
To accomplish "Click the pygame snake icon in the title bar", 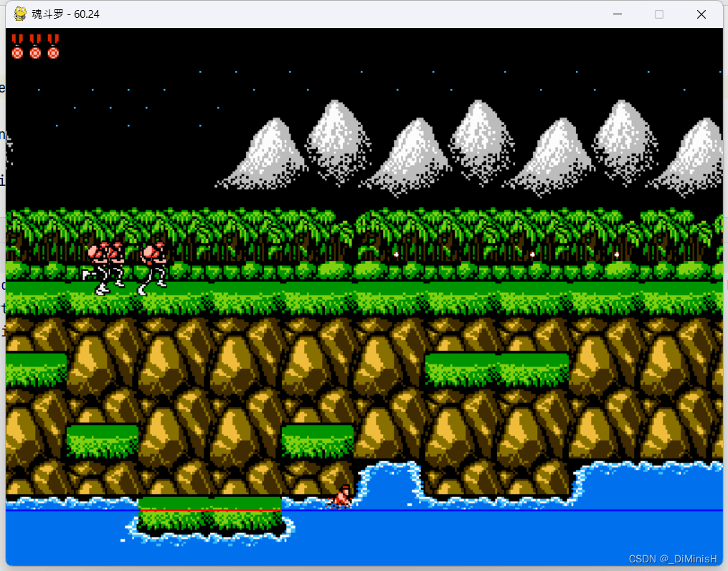I will [20, 14].
